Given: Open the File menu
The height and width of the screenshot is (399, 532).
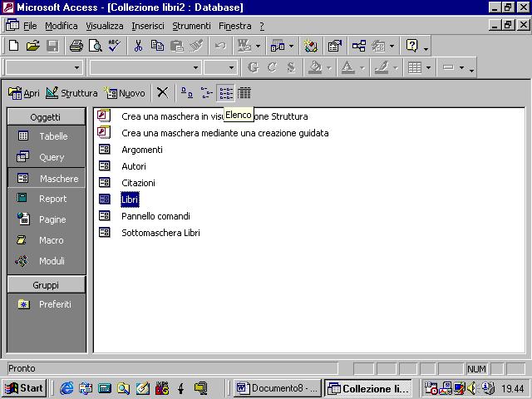Looking at the screenshot, I should (x=30, y=26).
